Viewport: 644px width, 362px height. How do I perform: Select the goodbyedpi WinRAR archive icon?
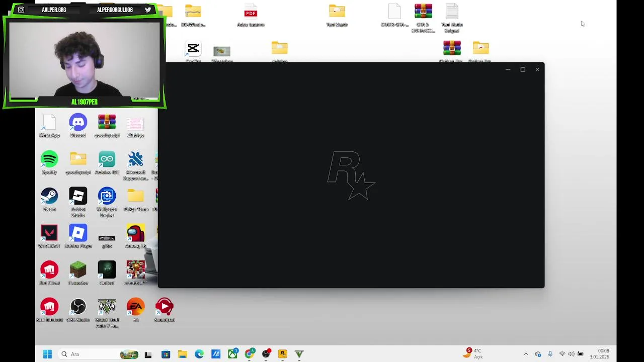coord(107,126)
